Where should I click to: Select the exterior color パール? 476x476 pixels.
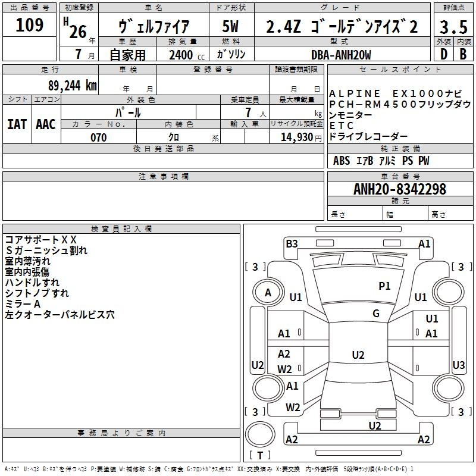coord(128,112)
